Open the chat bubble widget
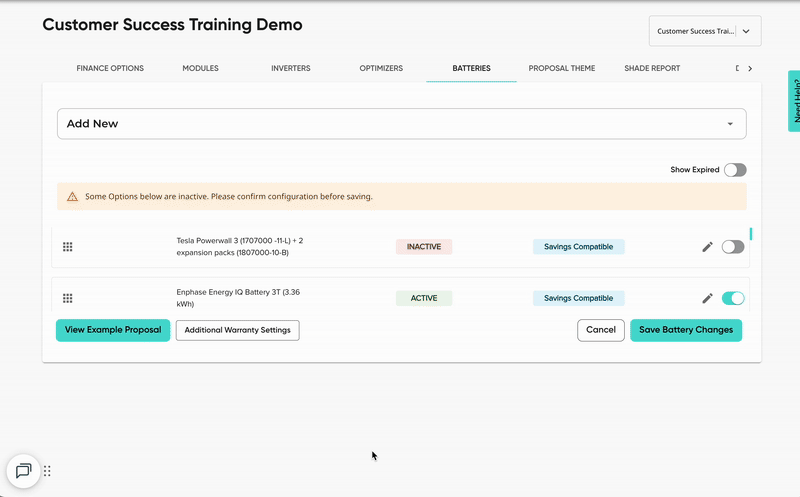This screenshot has height=497, width=800. coord(23,471)
